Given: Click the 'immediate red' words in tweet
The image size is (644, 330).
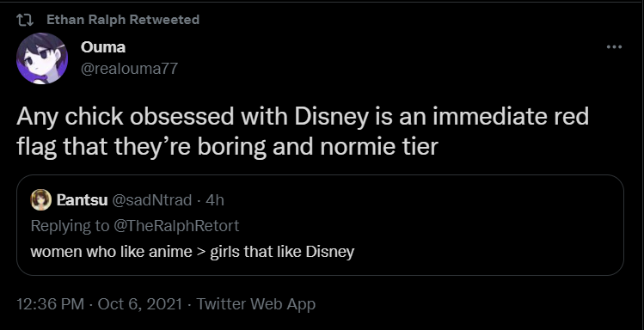Looking at the screenshot, I should pyautogui.click(x=511, y=117).
